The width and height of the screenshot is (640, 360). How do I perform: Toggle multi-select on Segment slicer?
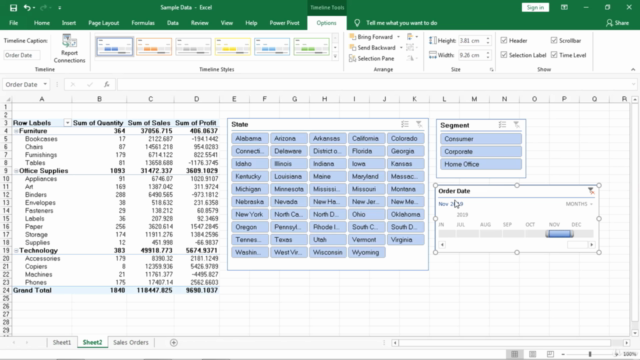tap(502, 125)
